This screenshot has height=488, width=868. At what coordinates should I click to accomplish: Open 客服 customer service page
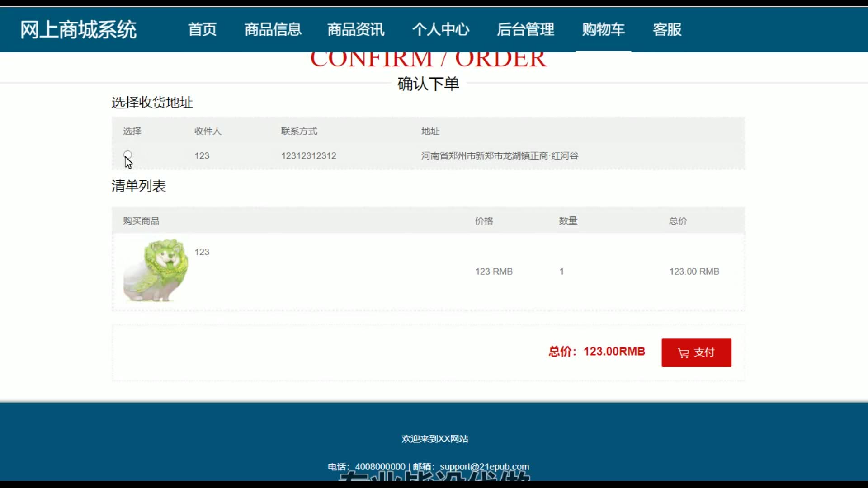click(x=667, y=30)
